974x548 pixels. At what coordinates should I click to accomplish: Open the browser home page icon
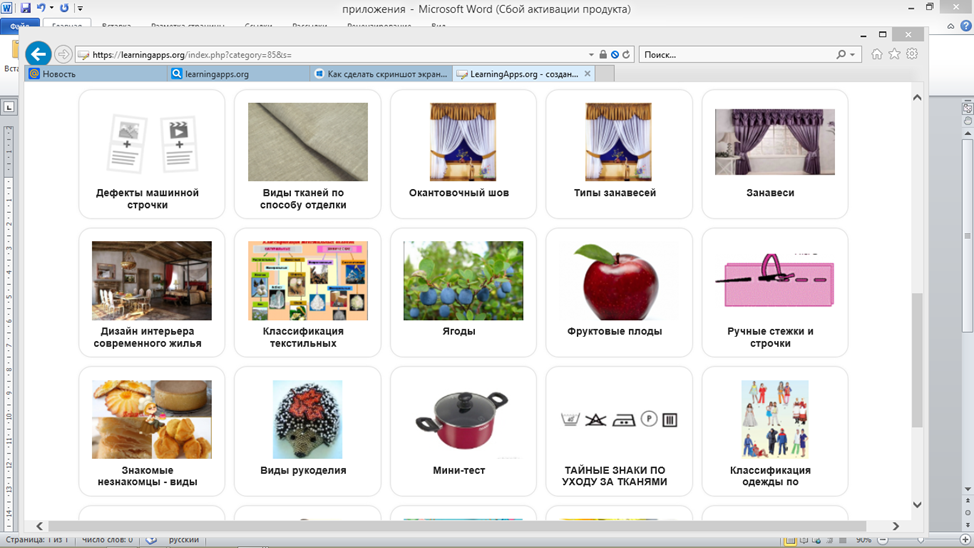coord(877,55)
